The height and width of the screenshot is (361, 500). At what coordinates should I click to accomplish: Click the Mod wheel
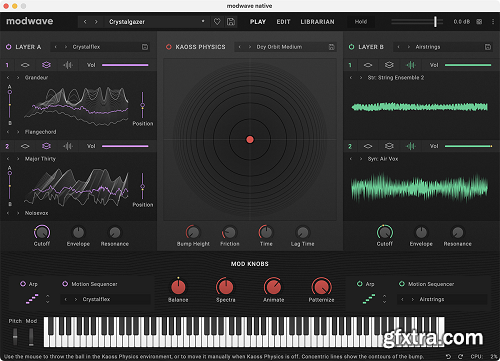[31, 337]
